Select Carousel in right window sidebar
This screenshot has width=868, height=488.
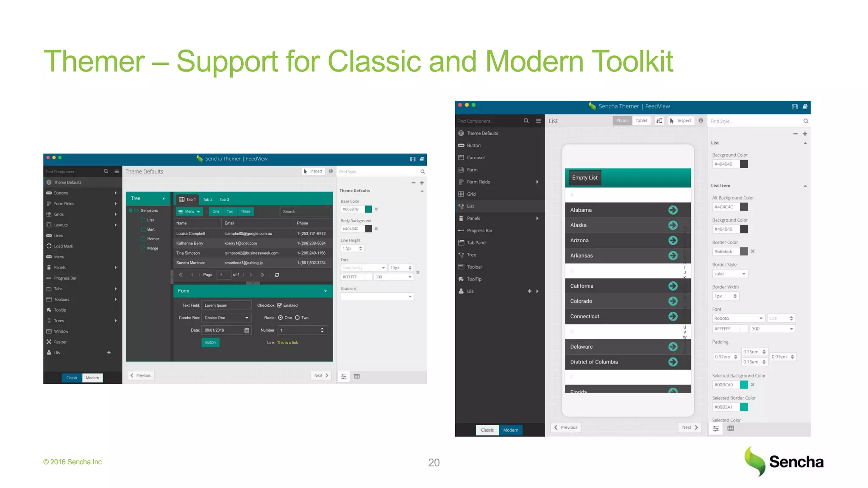(x=500, y=158)
